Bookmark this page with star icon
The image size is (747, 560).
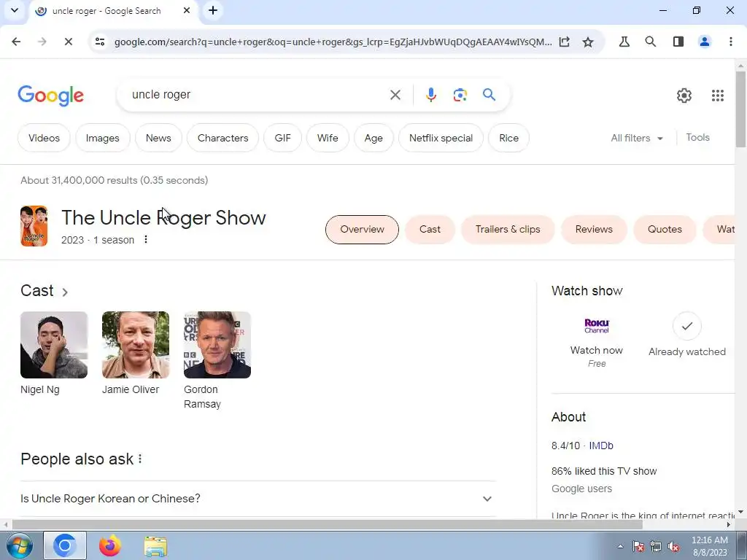[x=588, y=42]
